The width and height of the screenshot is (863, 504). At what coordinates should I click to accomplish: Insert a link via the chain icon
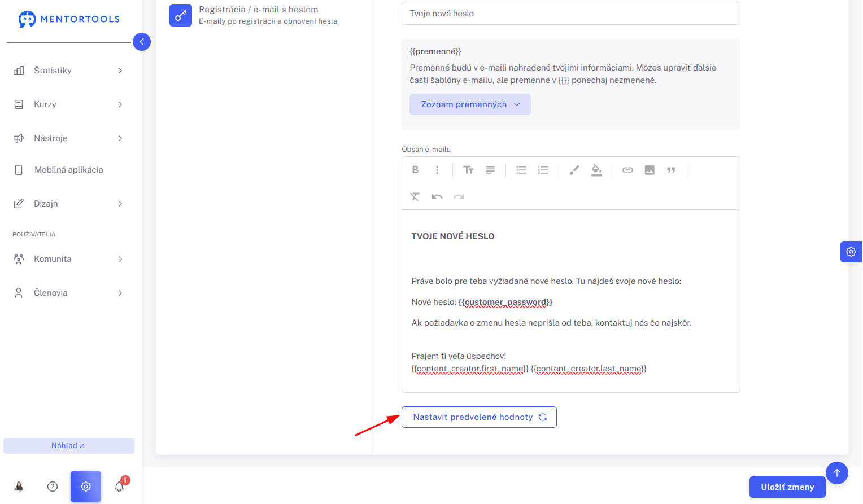click(627, 170)
